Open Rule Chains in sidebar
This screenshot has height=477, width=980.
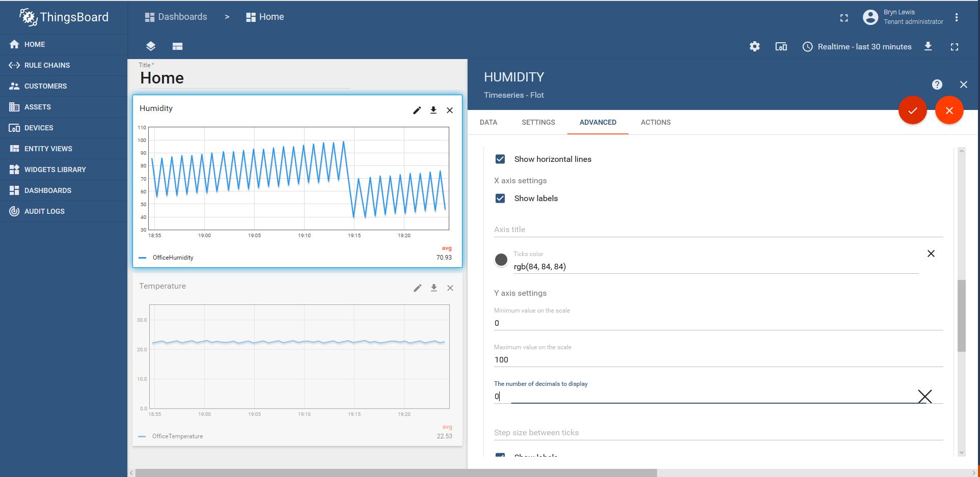[x=64, y=65]
